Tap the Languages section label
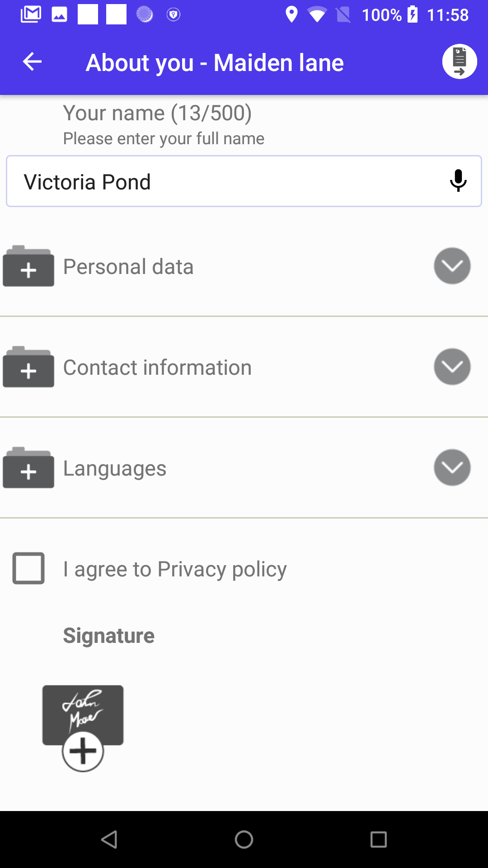The height and width of the screenshot is (868, 488). pyautogui.click(x=115, y=468)
